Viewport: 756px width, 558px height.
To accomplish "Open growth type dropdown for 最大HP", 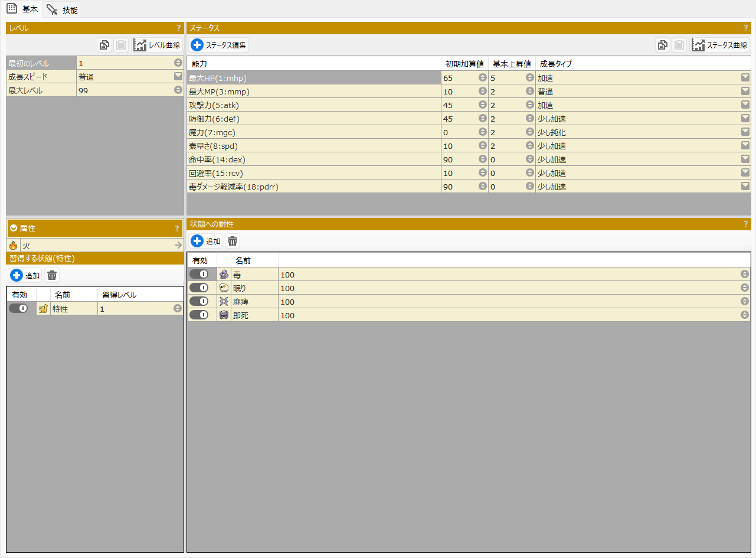I will pyautogui.click(x=745, y=78).
